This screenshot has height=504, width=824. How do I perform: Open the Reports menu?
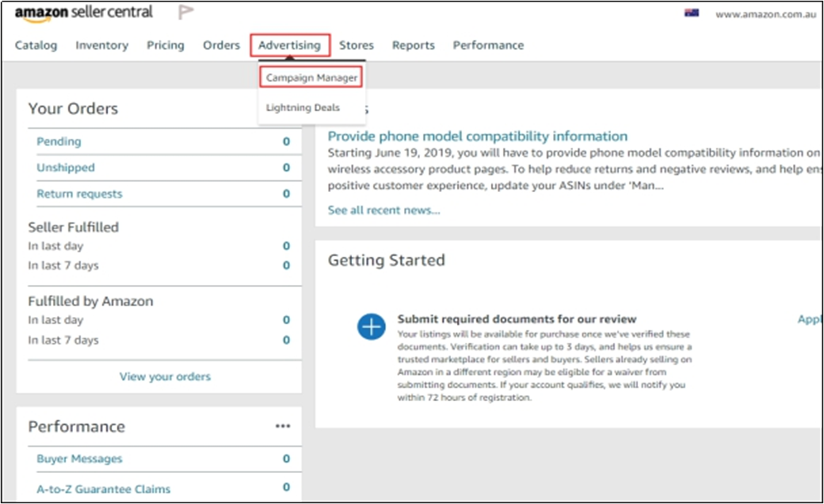click(x=413, y=45)
